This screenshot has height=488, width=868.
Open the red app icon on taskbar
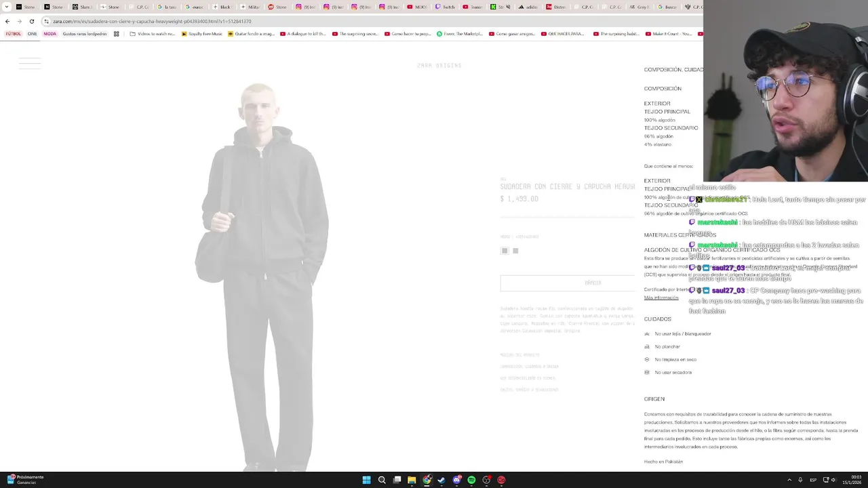coord(501,480)
